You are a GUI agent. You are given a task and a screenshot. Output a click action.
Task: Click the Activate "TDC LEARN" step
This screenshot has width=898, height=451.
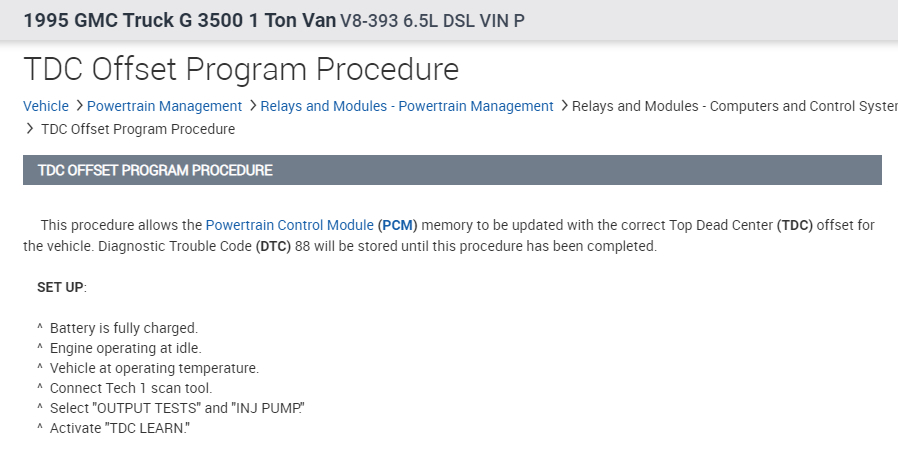[119, 429]
